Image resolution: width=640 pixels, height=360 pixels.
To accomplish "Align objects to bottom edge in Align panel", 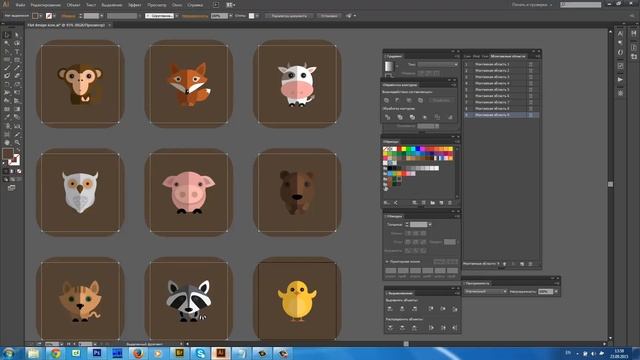I will 455,309.
